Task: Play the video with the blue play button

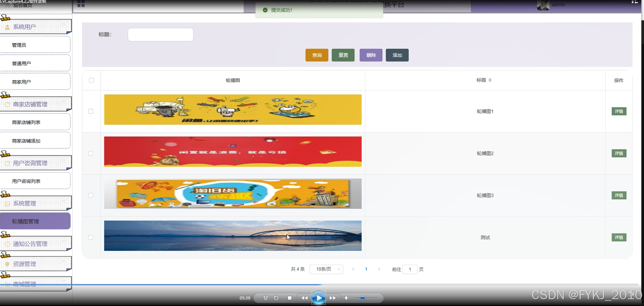Action: [318, 298]
